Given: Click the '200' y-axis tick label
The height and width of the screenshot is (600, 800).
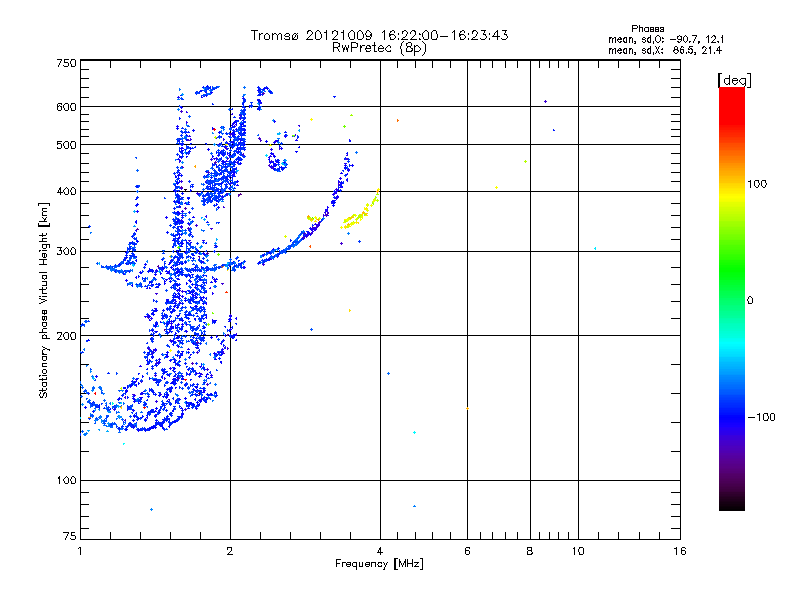Looking at the screenshot, I should (x=66, y=336).
